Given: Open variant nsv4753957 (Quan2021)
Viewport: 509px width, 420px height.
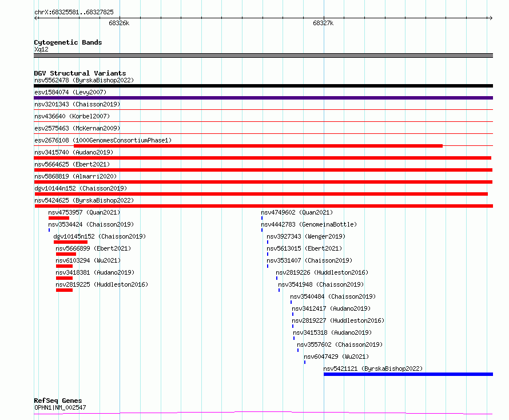Looking at the screenshot, I should tap(84, 212).
